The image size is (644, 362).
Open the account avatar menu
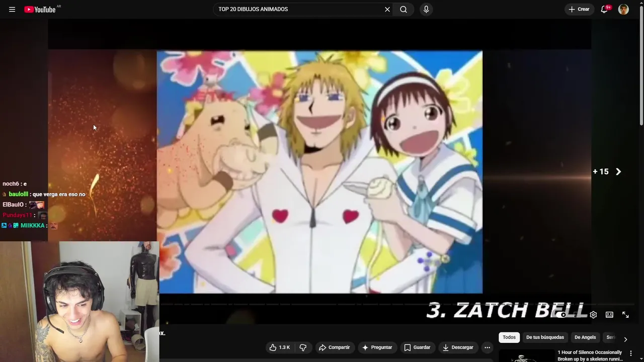coord(623,9)
